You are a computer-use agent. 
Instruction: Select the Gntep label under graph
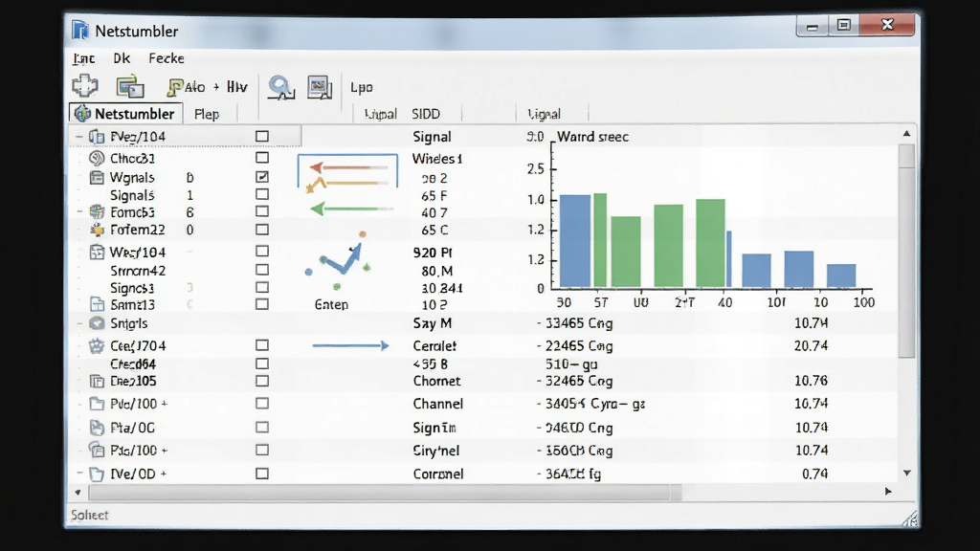(331, 304)
